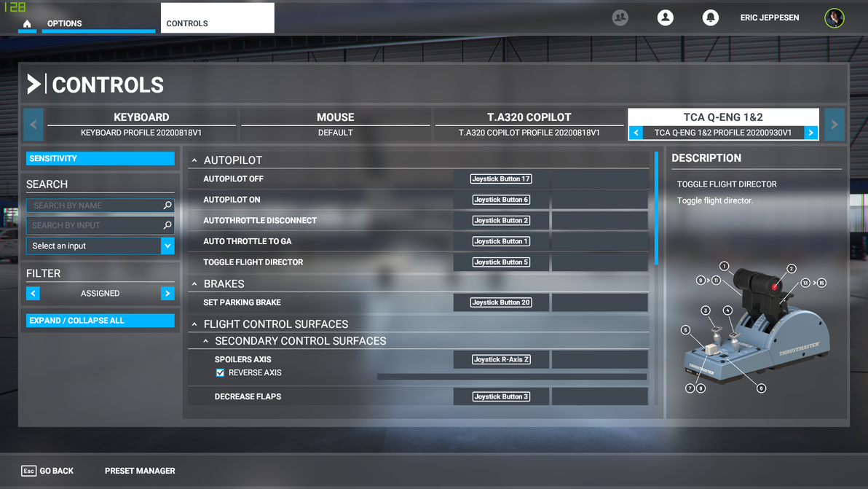Image resolution: width=868 pixels, height=489 pixels.
Task: Select the T.A320 Copilot device tab
Action: 529,124
